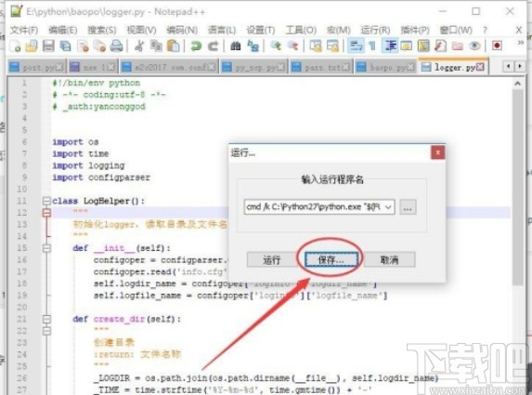Click the Redo arrow icon
This screenshot has width=532, height=395.
213,46
